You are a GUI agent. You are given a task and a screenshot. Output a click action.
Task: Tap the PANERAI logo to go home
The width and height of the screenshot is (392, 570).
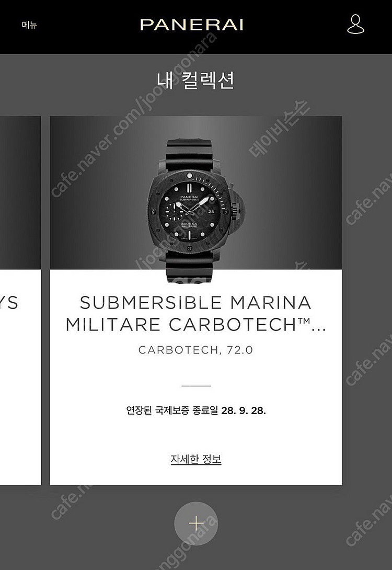coord(191,25)
